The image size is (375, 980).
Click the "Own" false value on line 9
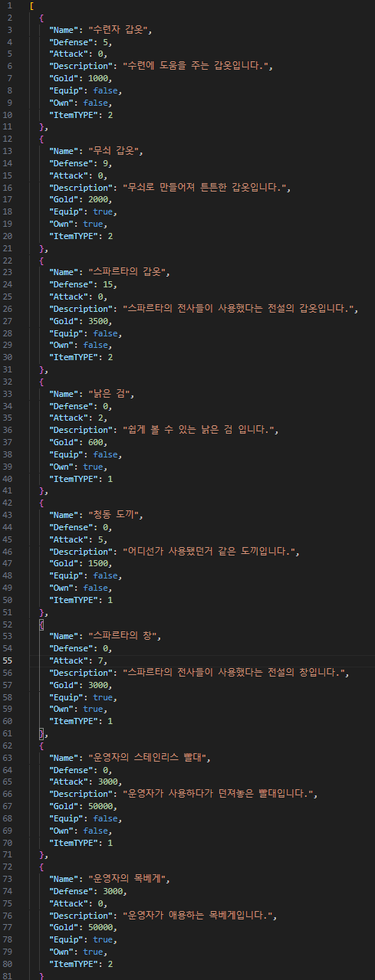coord(95,103)
